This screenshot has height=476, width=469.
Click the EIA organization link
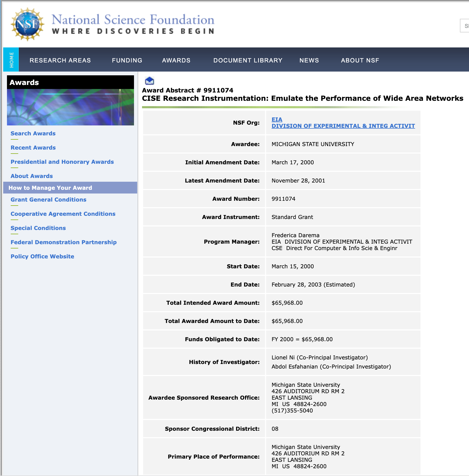click(x=277, y=120)
